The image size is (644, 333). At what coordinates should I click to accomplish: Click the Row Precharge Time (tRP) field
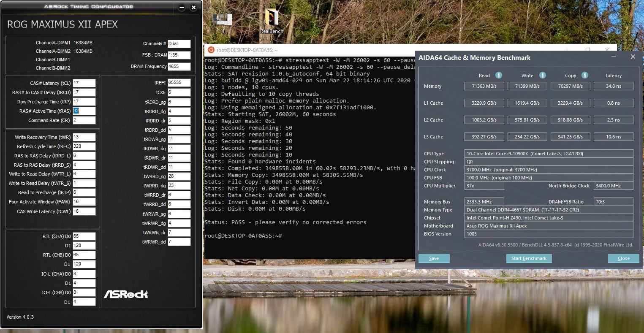pyautogui.click(x=84, y=102)
